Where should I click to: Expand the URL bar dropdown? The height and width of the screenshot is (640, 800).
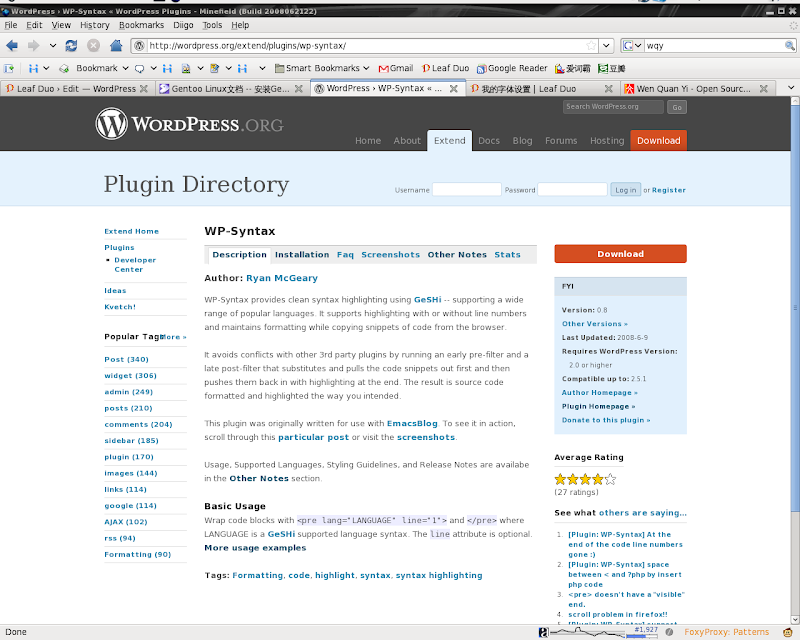pos(606,46)
